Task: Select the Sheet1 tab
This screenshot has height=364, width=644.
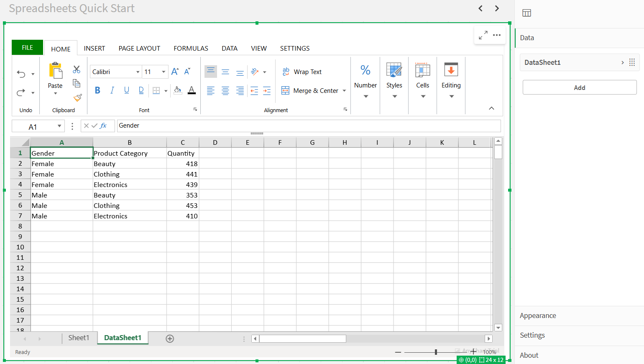Action: pyautogui.click(x=79, y=338)
